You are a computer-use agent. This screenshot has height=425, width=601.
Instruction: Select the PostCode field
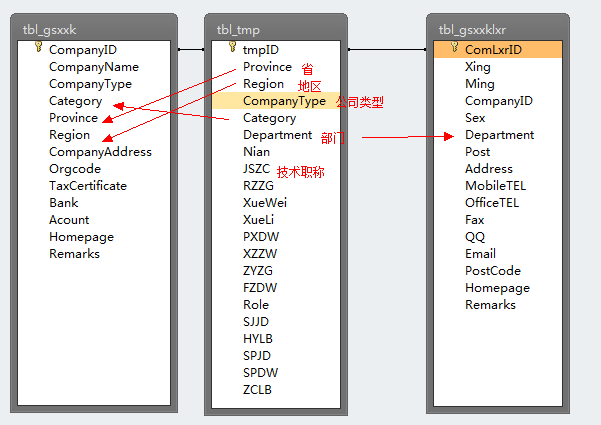tap(493, 271)
